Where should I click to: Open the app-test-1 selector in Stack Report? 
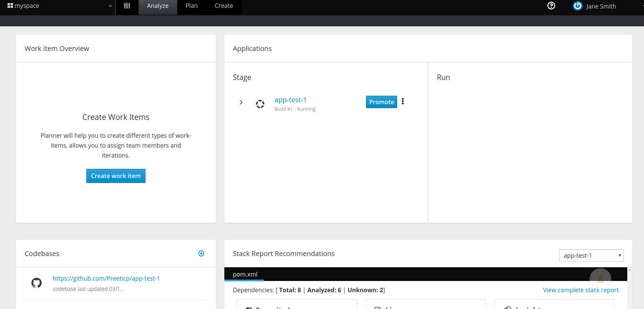[591, 255]
